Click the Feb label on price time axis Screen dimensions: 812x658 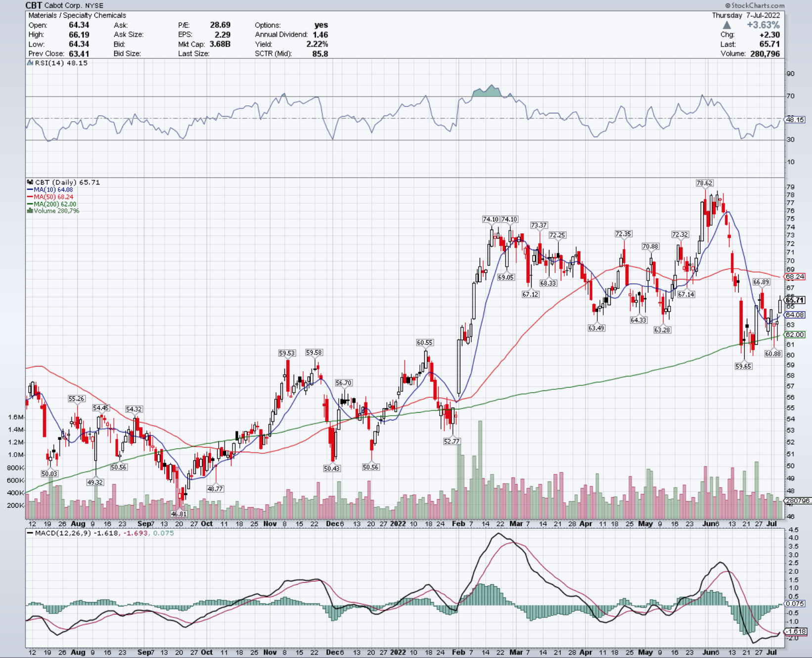[458, 523]
